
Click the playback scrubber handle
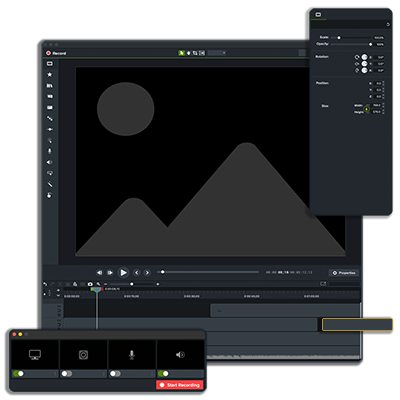click(163, 272)
